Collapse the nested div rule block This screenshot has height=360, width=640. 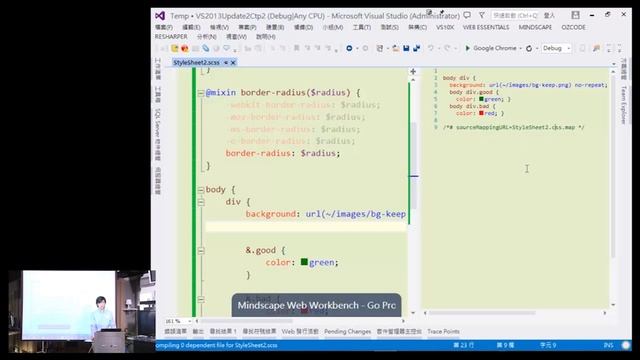[x=201, y=202]
